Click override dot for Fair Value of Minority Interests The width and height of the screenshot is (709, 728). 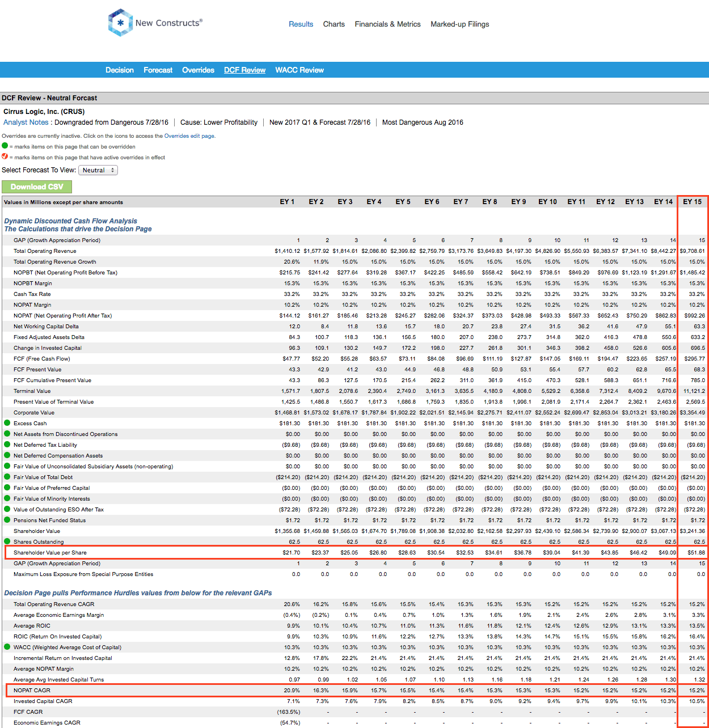tap(7, 498)
